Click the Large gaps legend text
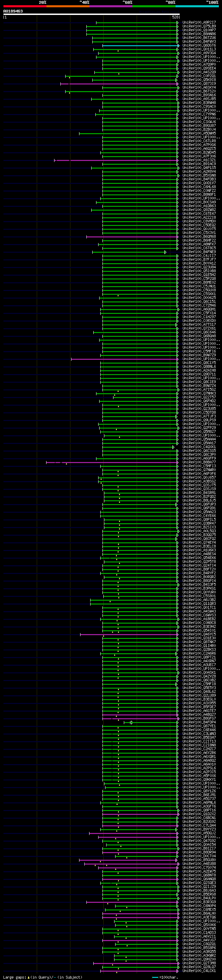 tap(43, 977)
